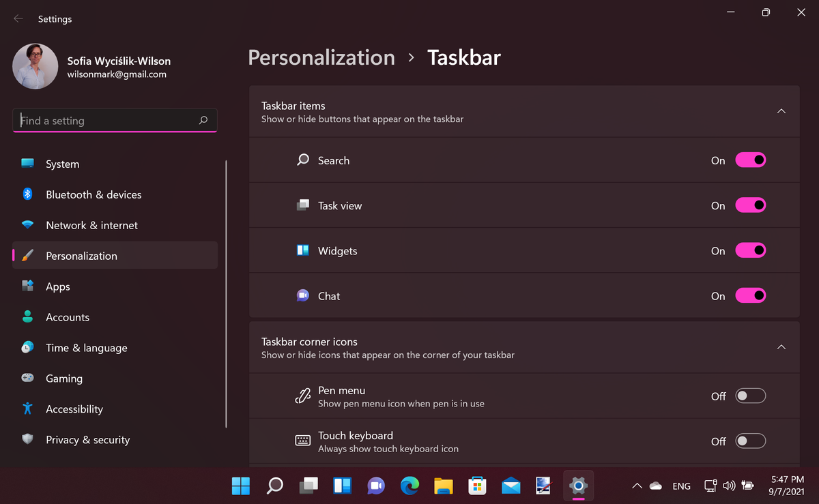Image resolution: width=819 pixels, height=504 pixels.
Task: Toggle off the Search taskbar item
Action: [x=750, y=160]
